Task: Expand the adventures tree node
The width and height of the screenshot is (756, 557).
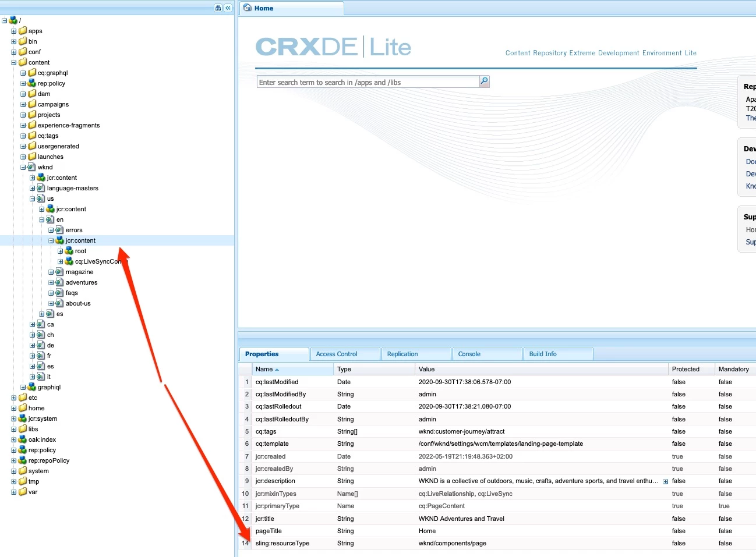Action: click(x=51, y=283)
